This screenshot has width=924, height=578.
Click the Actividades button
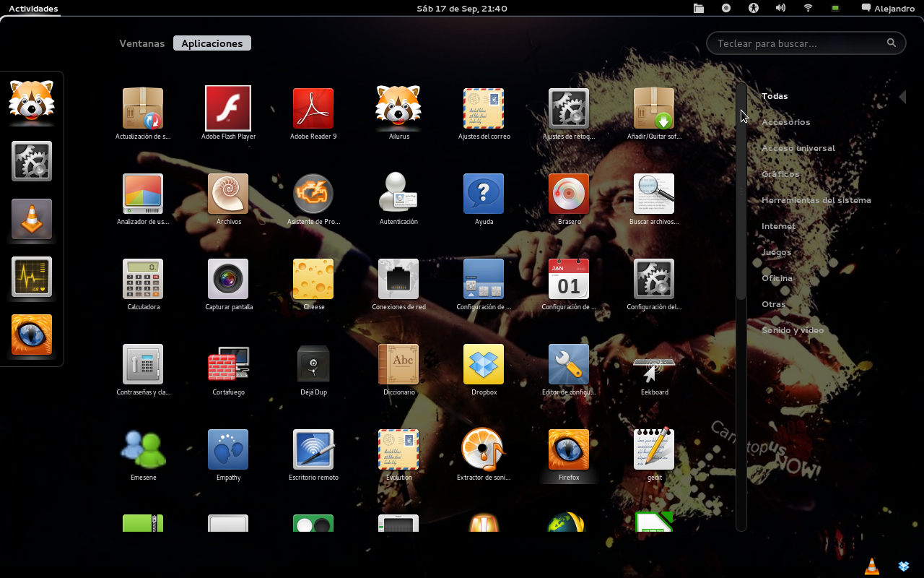click(33, 9)
